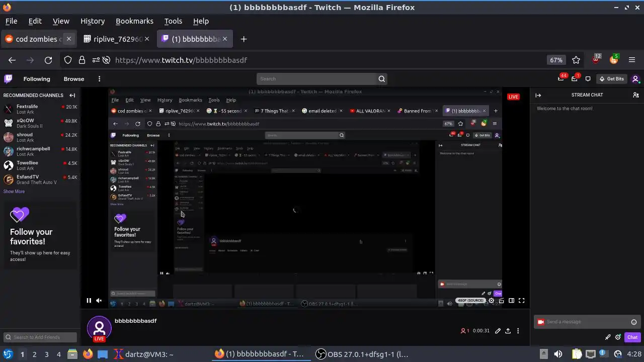Toggle theatre mode in the player
Image resolution: width=644 pixels, height=362 pixels.
511,301
